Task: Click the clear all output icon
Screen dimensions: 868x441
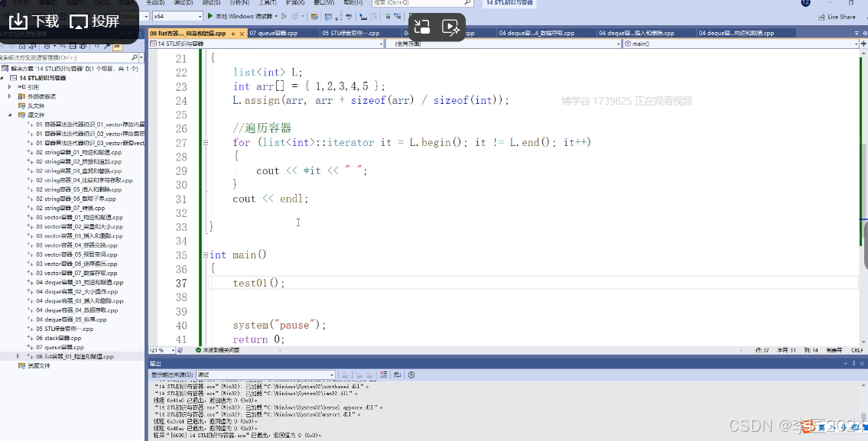Action: pos(384,375)
